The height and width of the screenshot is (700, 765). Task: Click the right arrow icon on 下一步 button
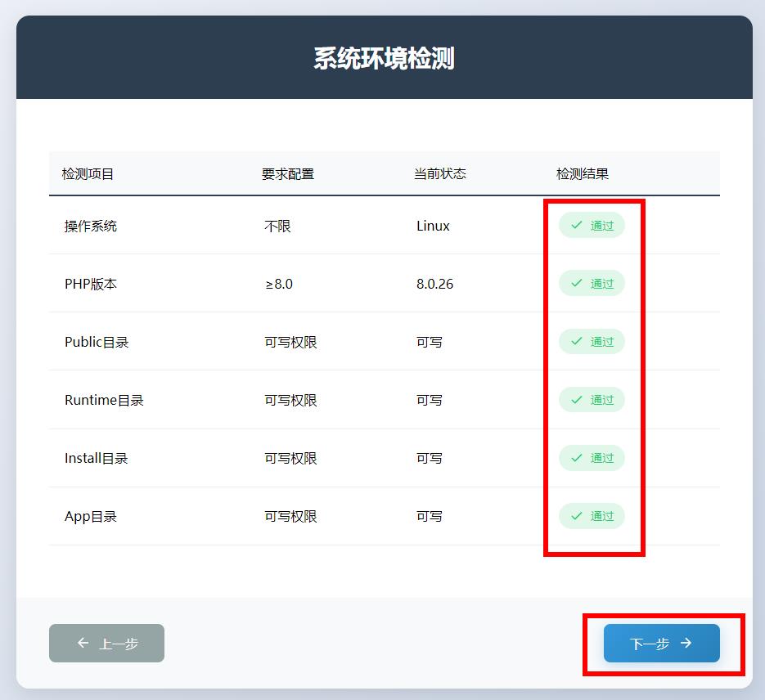coord(685,644)
